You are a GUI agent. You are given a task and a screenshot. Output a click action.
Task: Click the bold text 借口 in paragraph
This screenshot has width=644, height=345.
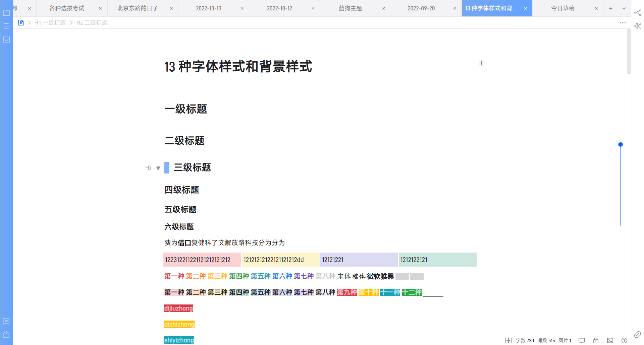click(184, 243)
